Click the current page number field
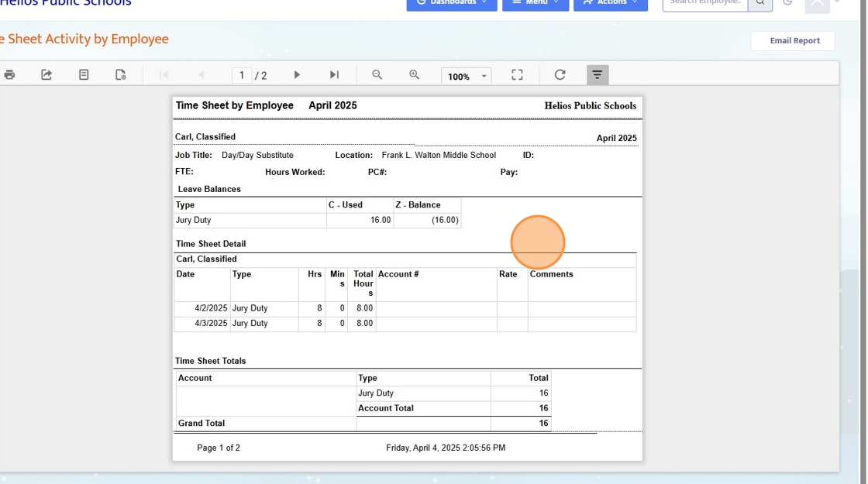The height and width of the screenshot is (484, 868). coord(242,75)
